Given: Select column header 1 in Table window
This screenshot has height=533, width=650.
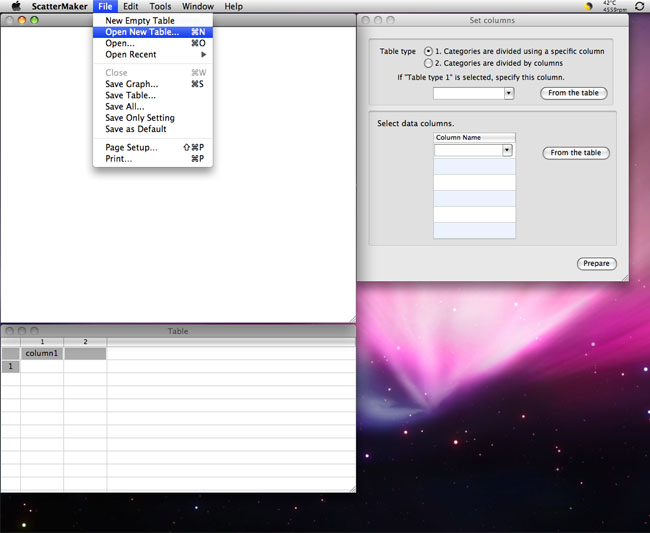Looking at the screenshot, I should coord(42,342).
